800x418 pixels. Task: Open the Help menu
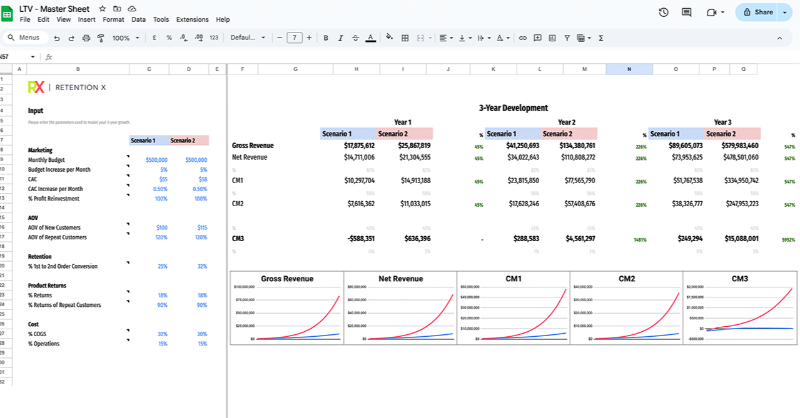click(222, 19)
